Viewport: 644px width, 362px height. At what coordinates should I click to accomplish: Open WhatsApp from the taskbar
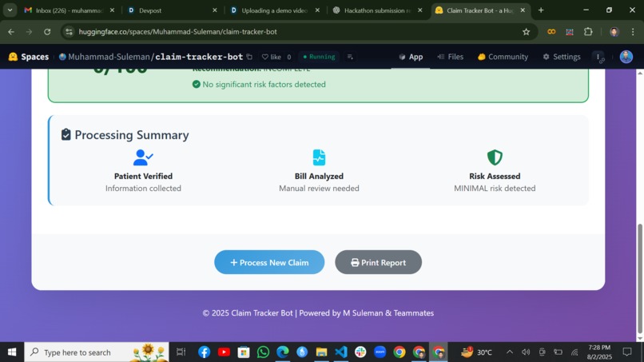(263, 352)
